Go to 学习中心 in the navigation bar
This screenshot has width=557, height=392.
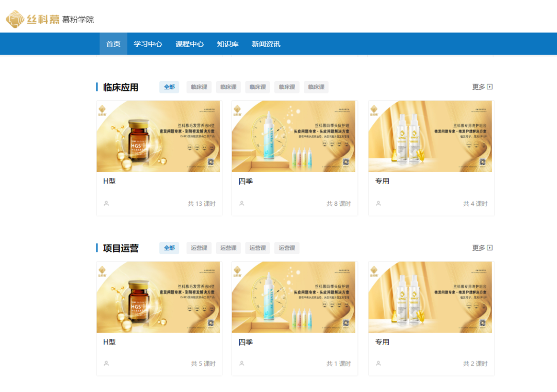pyautogui.click(x=148, y=44)
